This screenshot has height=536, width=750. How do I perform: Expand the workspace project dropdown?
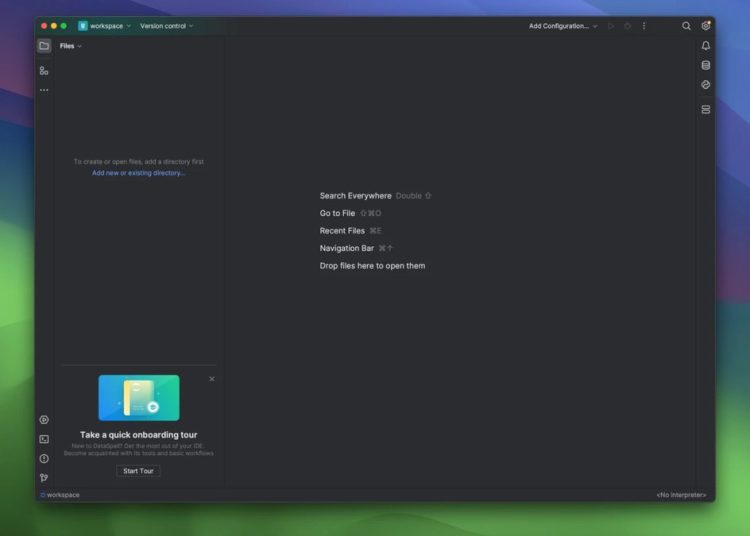tap(105, 26)
